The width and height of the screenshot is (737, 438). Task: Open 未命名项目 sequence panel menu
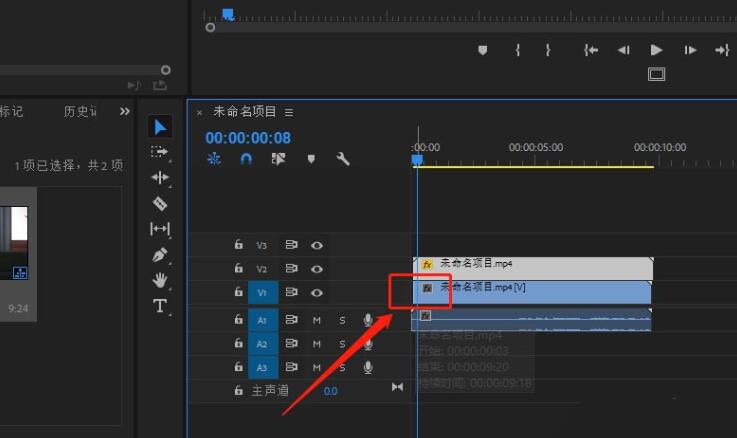click(x=289, y=112)
